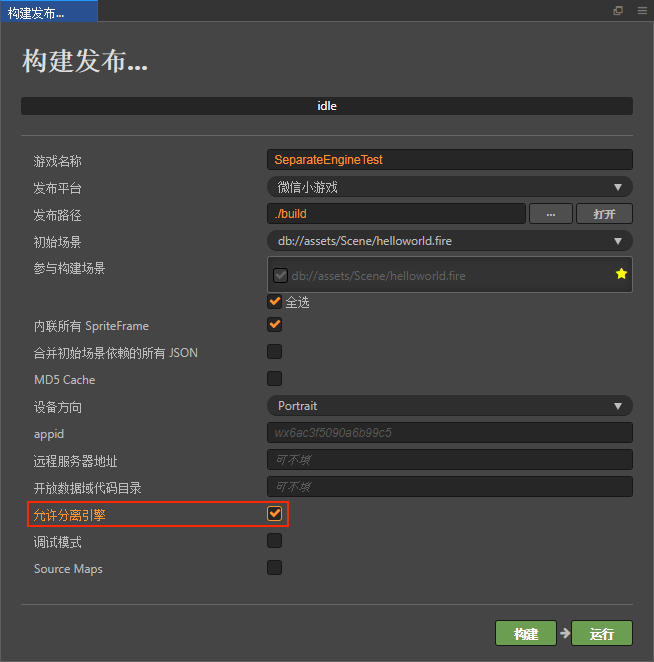Image resolution: width=654 pixels, height=662 pixels.
Task: Click the Source Maps label
Action: pyautogui.click(x=68, y=569)
